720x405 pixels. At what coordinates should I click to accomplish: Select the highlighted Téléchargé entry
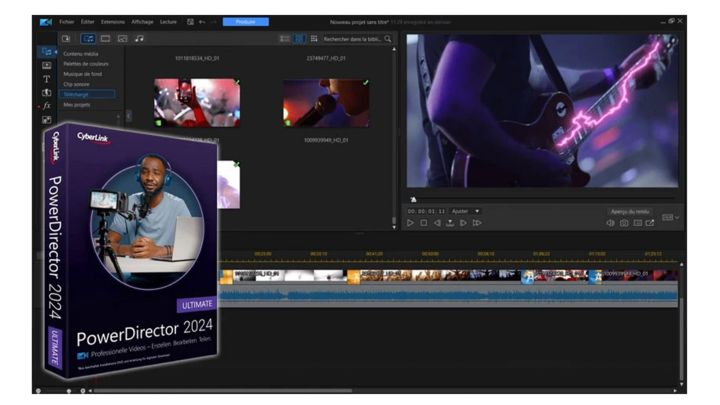(x=87, y=94)
